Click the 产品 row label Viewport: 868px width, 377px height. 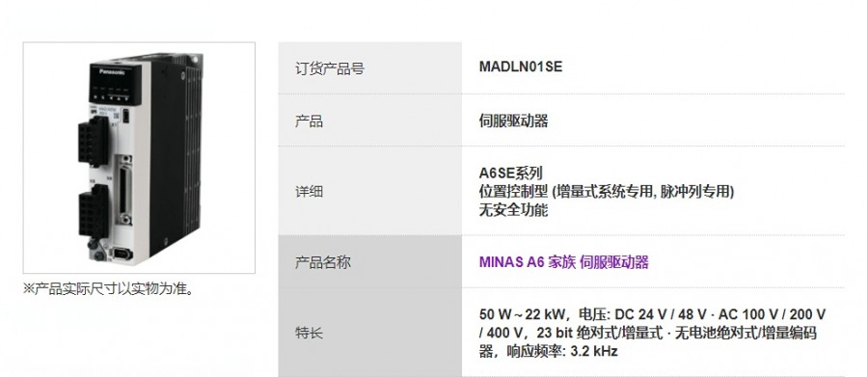tap(309, 121)
